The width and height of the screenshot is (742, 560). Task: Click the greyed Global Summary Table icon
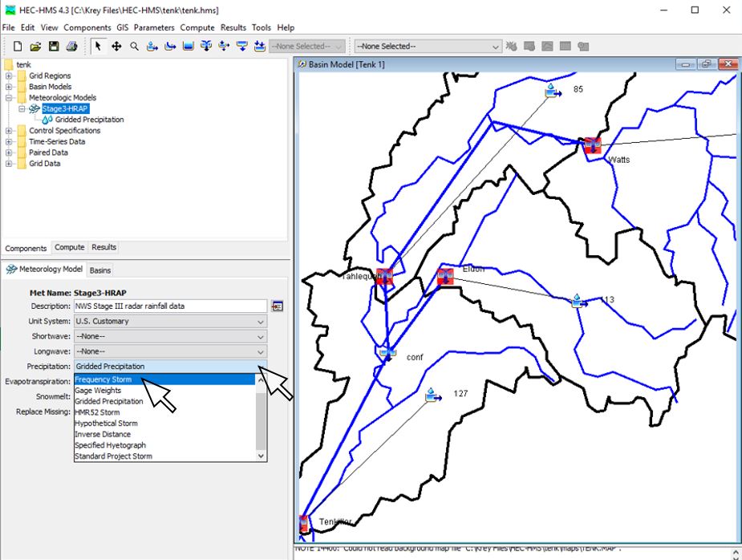tap(529, 47)
